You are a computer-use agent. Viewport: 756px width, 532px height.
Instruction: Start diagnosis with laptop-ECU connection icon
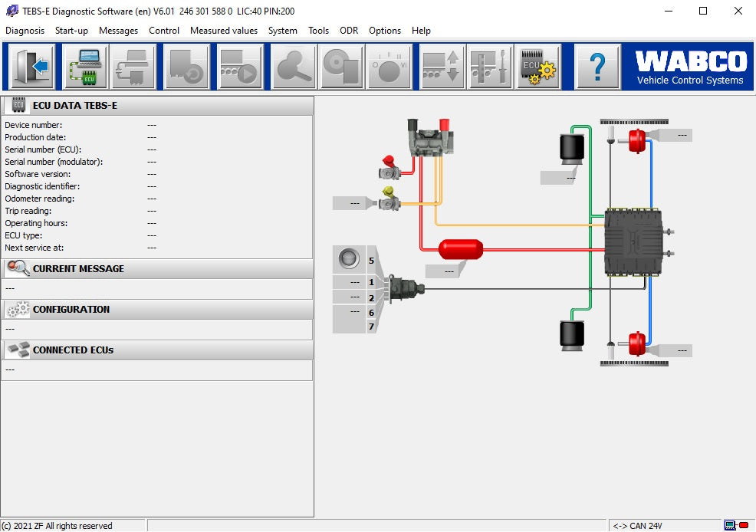(x=86, y=67)
